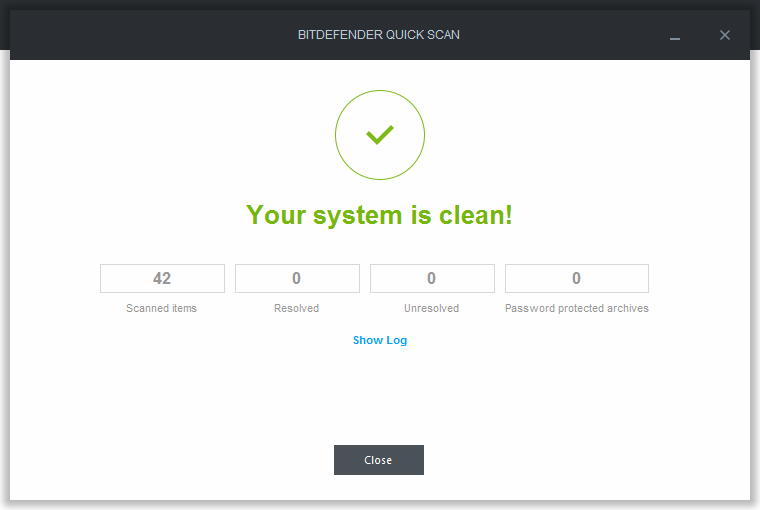Click the 'Unresolved' label
Image resolution: width=760 pixels, height=510 pixels.
pyautogui.click(x=431, y=308)
